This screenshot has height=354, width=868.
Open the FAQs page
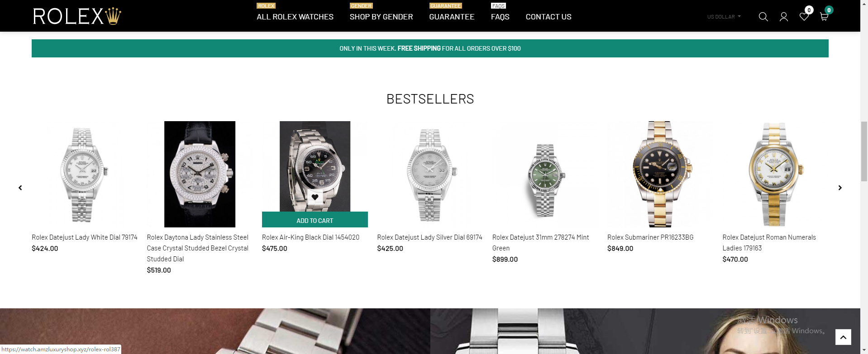500,17
